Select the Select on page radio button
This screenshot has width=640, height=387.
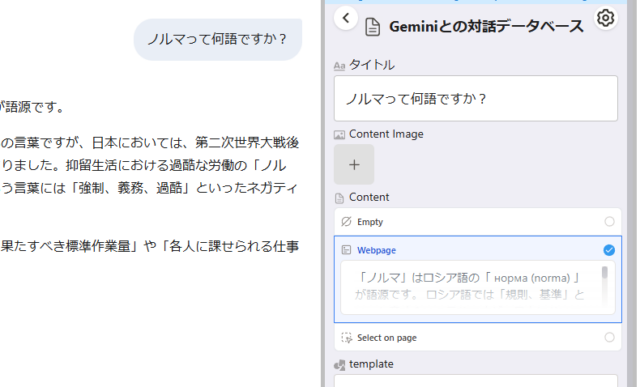[x=609, y=337]
